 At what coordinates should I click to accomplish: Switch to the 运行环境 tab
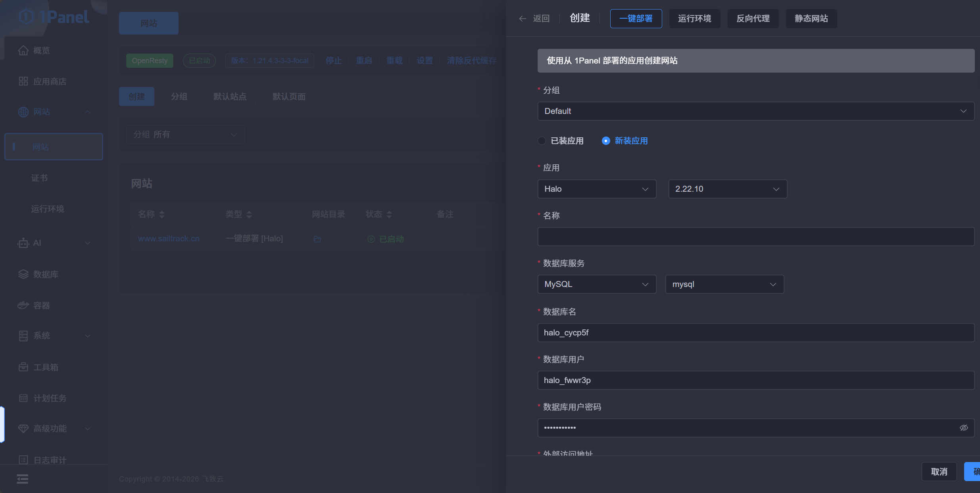click(694, 19)
